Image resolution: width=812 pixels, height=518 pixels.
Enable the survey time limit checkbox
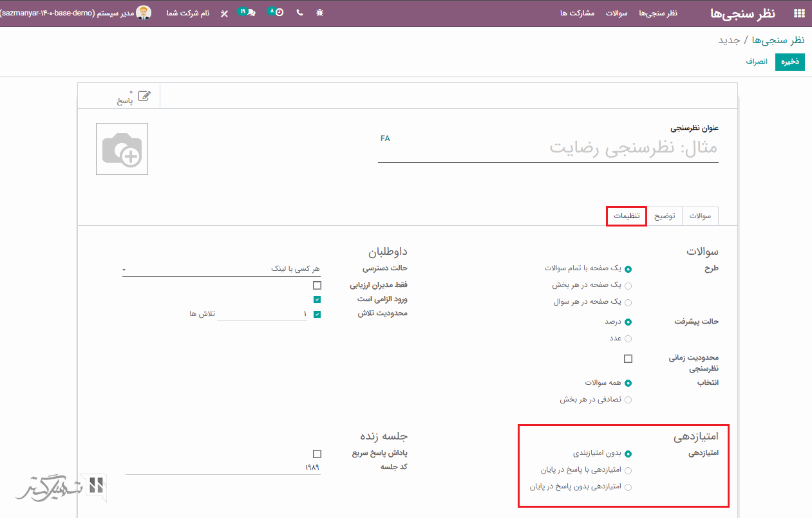point(628,358)
